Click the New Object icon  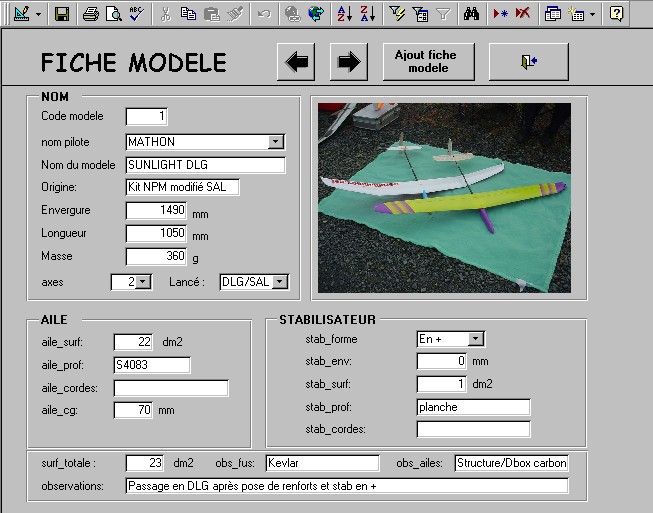(576, 14)
